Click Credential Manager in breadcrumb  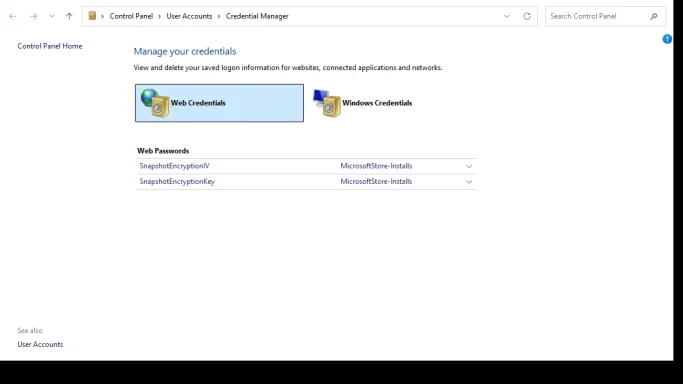257,16
